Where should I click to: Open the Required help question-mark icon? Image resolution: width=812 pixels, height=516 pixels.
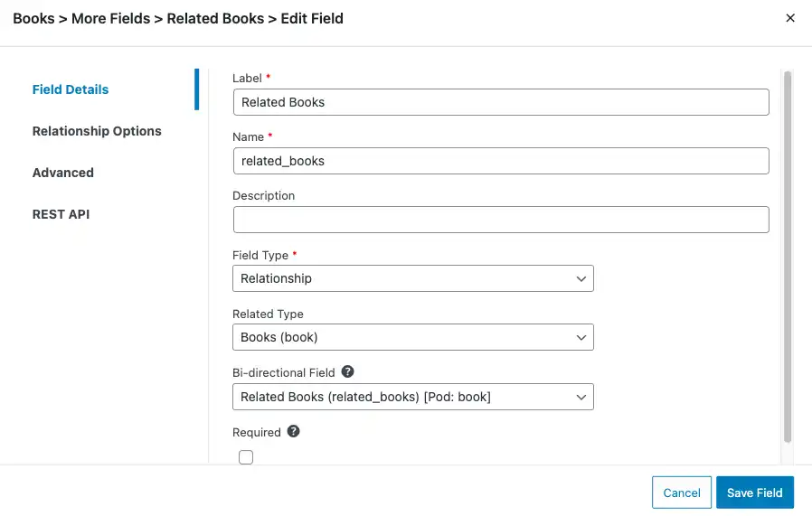pyautogui.click(x=293, y=431)
